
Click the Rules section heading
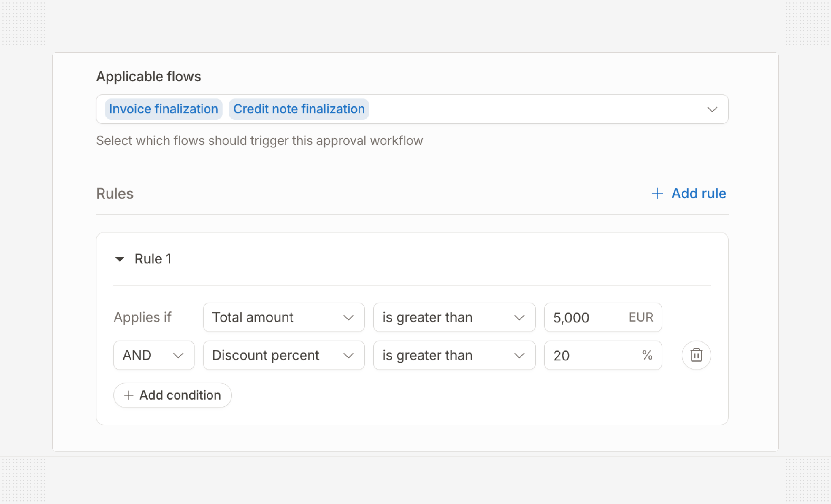tap(115, 193)
